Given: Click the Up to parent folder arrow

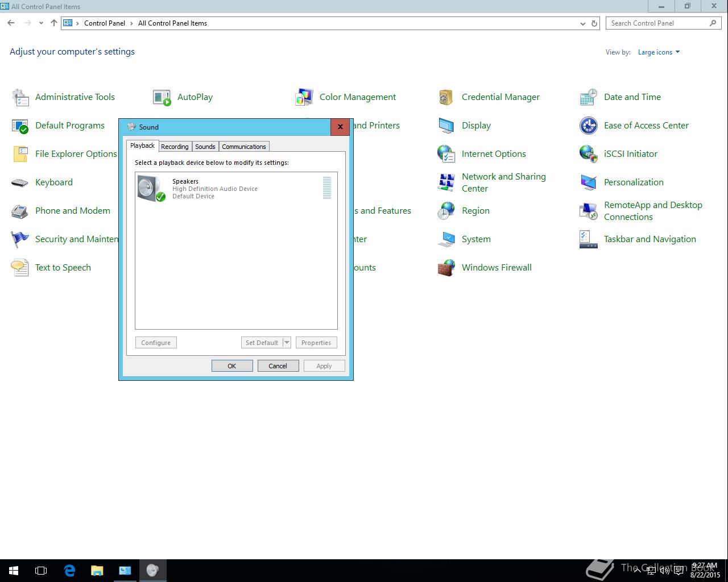Looking at the screenshot, I should [x=53, y=23].
